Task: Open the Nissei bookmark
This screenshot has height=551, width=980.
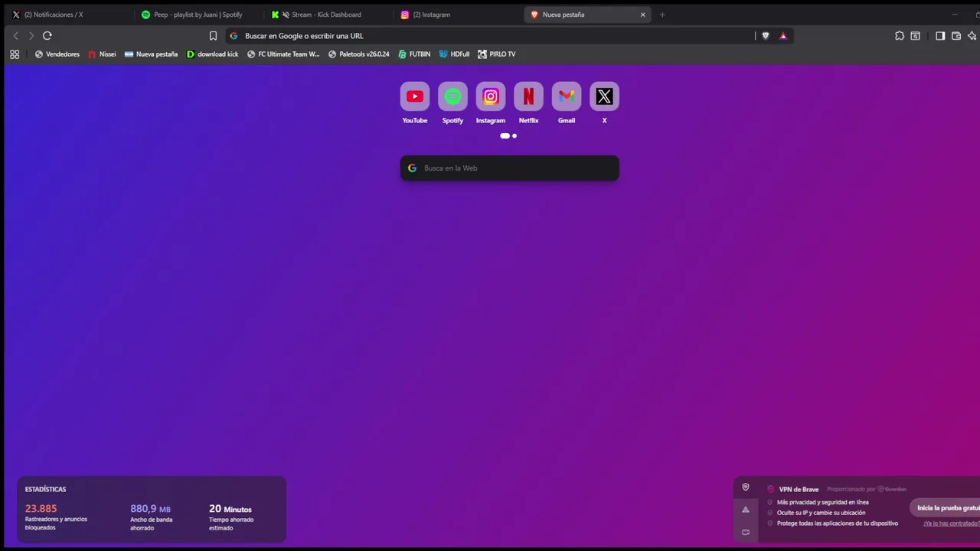Action: click(102, 54)
